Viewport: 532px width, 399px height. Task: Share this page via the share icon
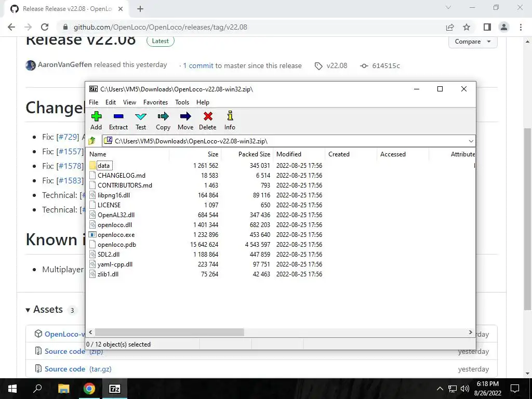[x=450, y=27]
